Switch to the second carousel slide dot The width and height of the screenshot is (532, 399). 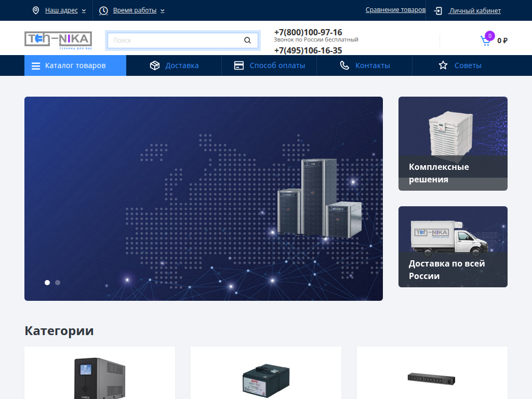[58, 283]
